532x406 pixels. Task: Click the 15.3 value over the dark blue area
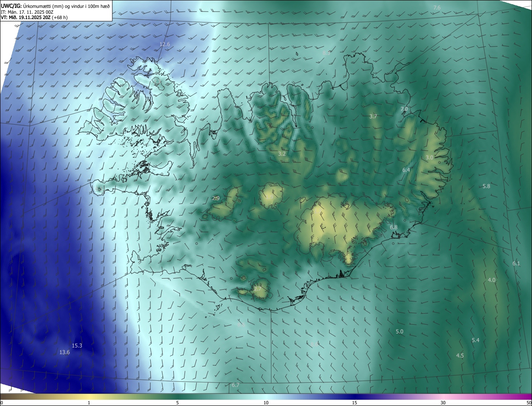click(77, 345)
